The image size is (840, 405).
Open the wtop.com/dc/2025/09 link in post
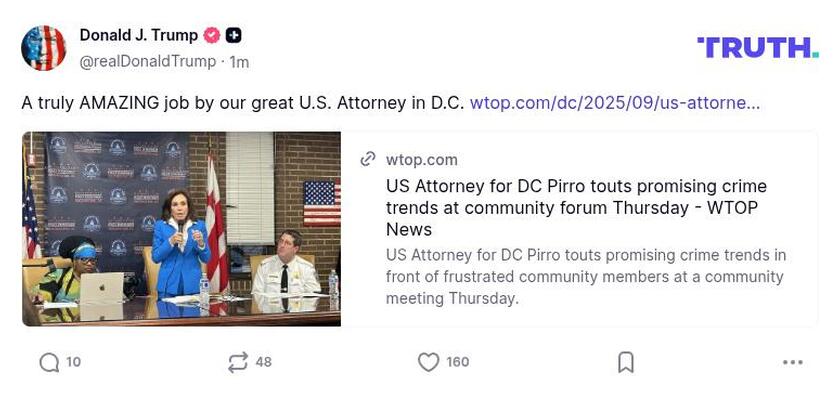pos(614,102)
